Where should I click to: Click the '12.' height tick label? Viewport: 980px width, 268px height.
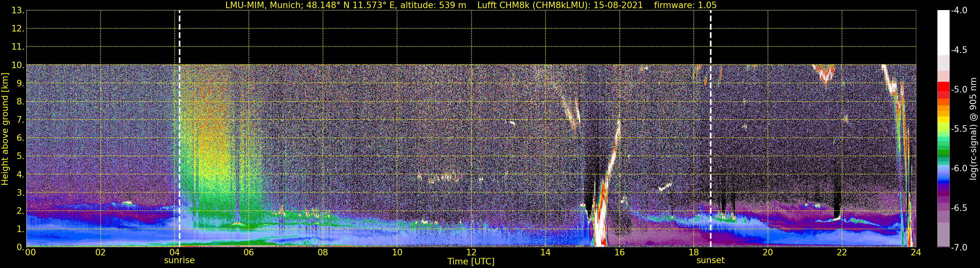18,29
